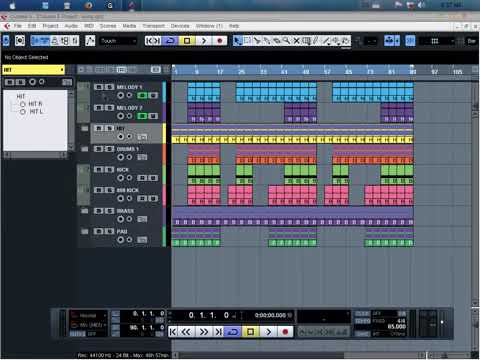
Task: Click the first pink 808 KICK clip block
Action: 204,195
